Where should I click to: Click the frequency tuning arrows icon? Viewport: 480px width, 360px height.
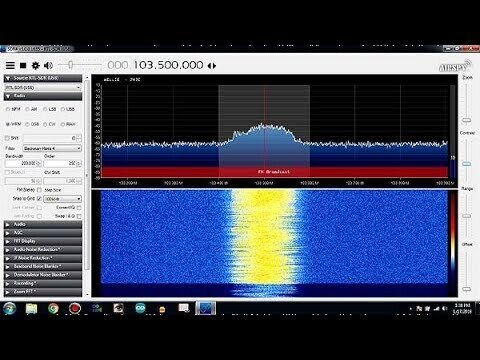212,66
